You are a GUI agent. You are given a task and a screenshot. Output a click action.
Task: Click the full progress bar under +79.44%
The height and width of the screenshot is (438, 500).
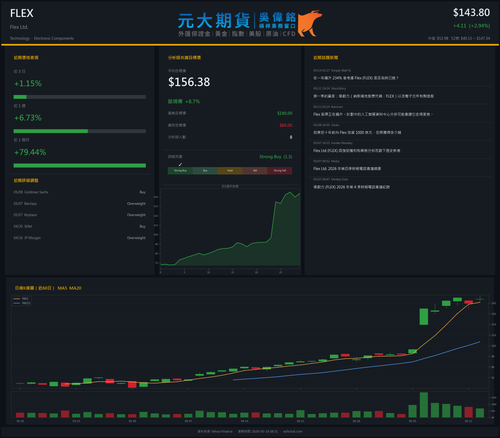(80, 166)
